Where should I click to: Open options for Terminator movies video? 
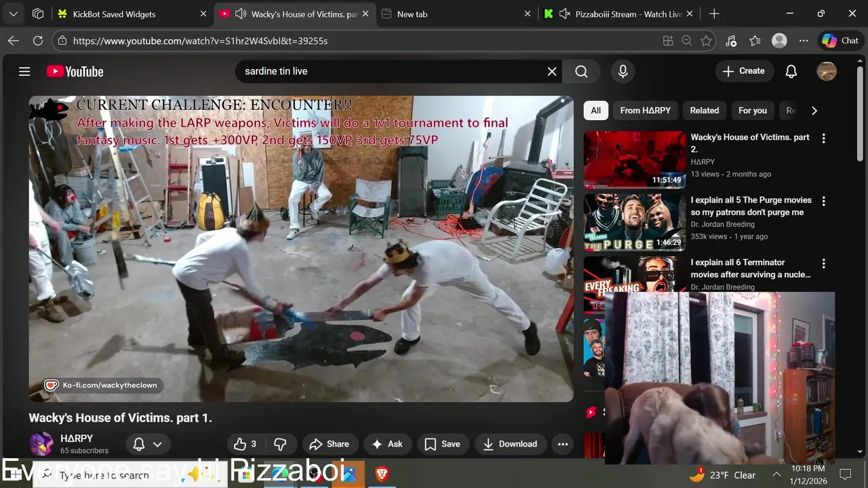824,264
